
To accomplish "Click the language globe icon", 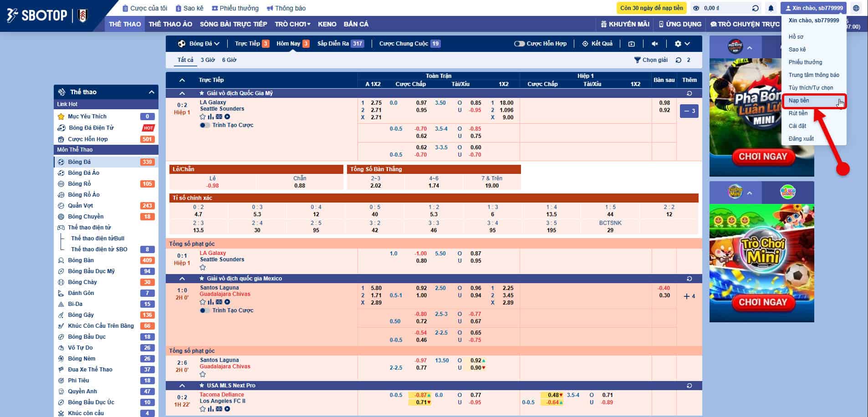I will pyautogui.click(x=856, y=8).
